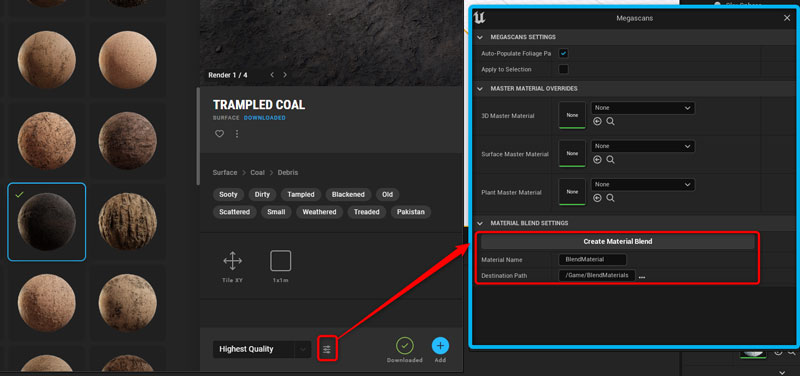
Task: Open the three-dot menu under Trampled Coal
Action: pyautogui.click(x=237, y=134)
